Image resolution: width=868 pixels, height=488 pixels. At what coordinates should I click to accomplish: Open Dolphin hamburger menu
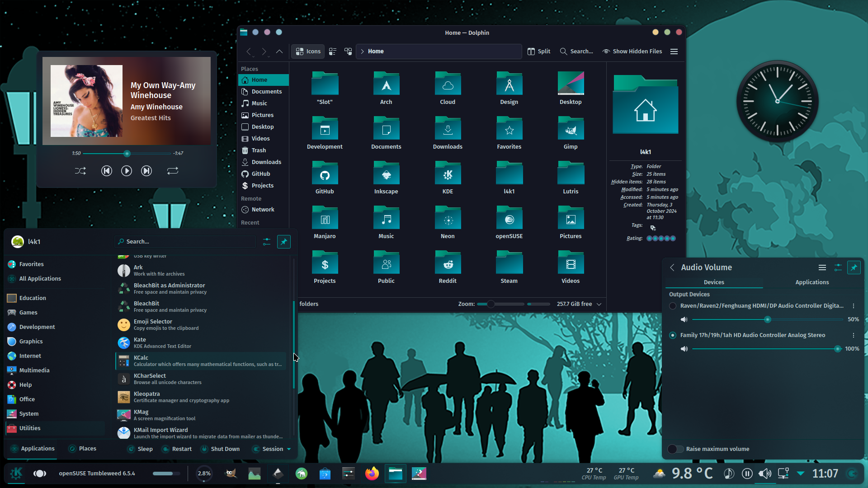pos(674,52)
